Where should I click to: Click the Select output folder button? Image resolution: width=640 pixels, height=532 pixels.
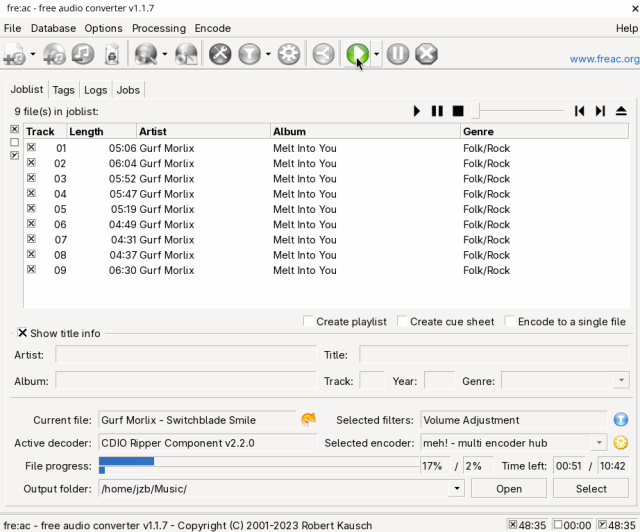coord(591,489)
